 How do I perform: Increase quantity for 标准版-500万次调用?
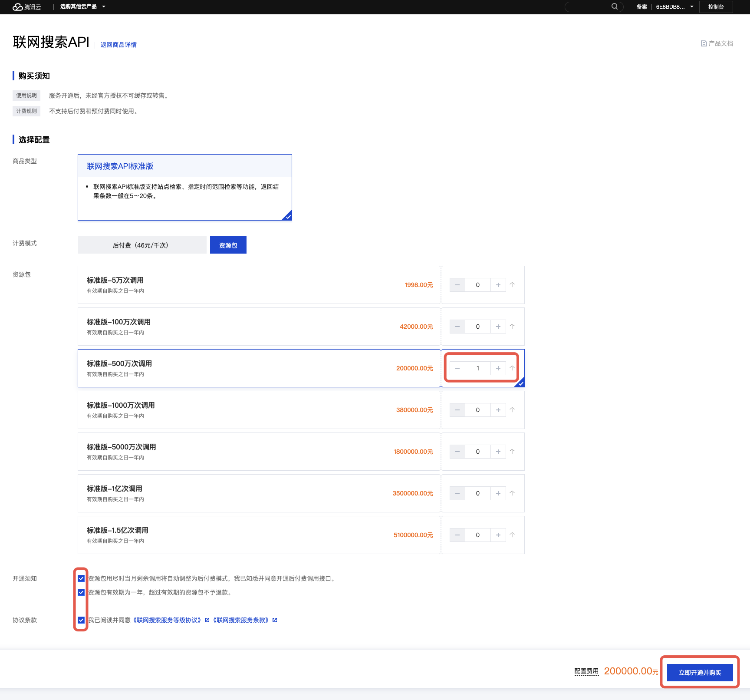pyautogui.click(x=498, y=368)
